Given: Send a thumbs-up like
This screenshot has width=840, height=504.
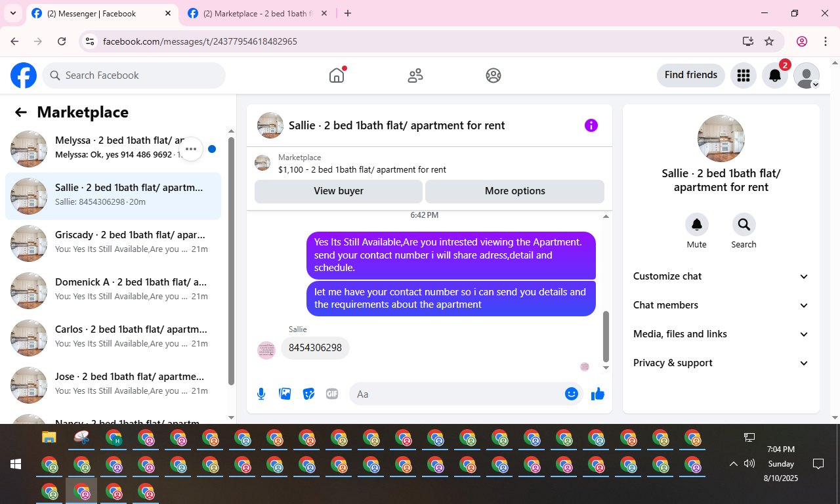Looking at the screenshot, I should coord(598,394).
